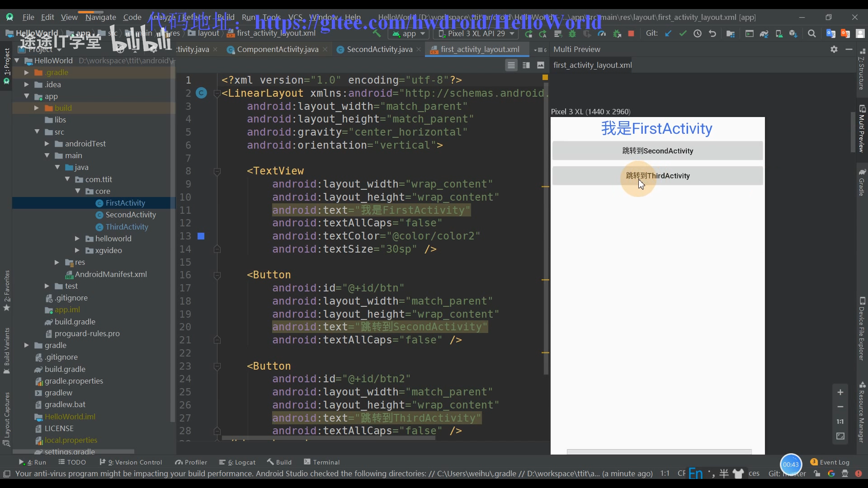The height and width of the screenshot is (488, 868).
Task: Click the blue Google Translate icon
Action: click(830, 33)
